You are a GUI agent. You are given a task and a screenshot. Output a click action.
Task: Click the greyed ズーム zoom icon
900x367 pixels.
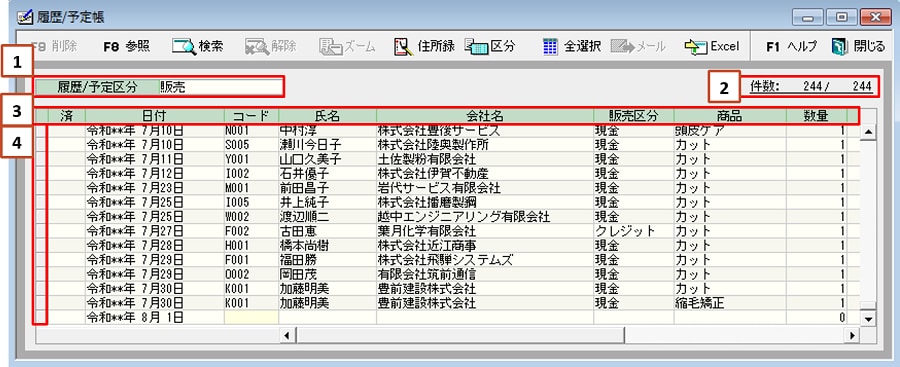(331, 47)
